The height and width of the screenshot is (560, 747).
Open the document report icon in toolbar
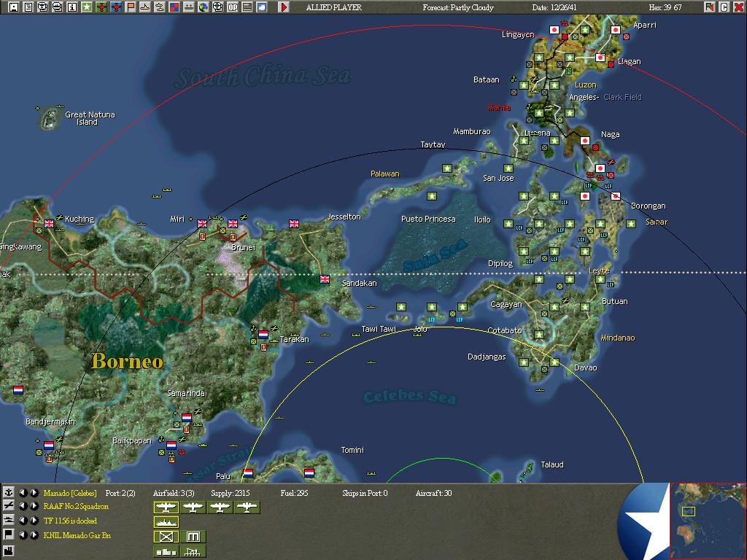coord(28,7)
